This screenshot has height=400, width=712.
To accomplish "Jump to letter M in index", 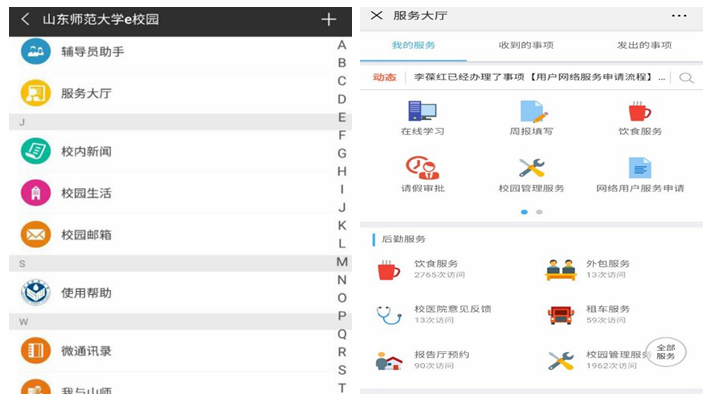I will point(342,262).
